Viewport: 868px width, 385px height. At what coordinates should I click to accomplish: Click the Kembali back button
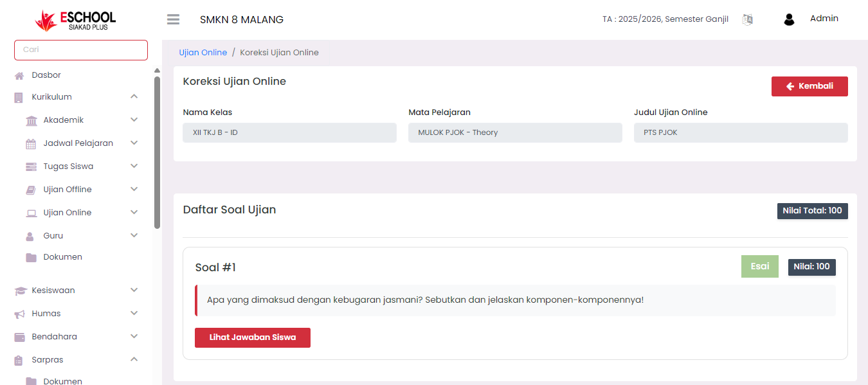click(809, 86)
